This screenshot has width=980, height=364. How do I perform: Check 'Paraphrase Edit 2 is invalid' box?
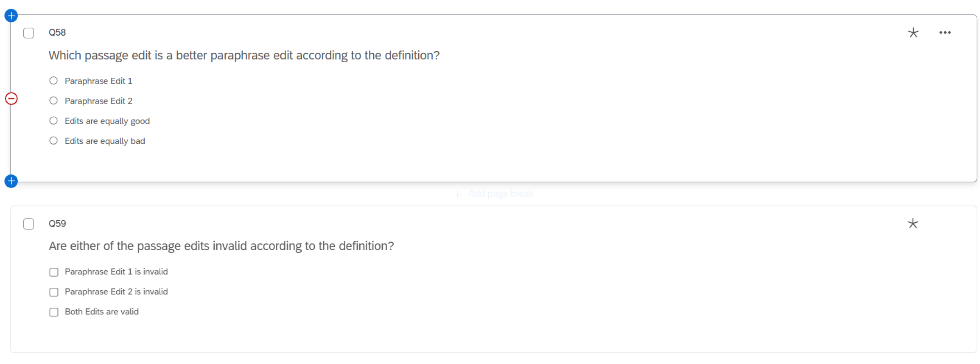click(x=54, y=292)
